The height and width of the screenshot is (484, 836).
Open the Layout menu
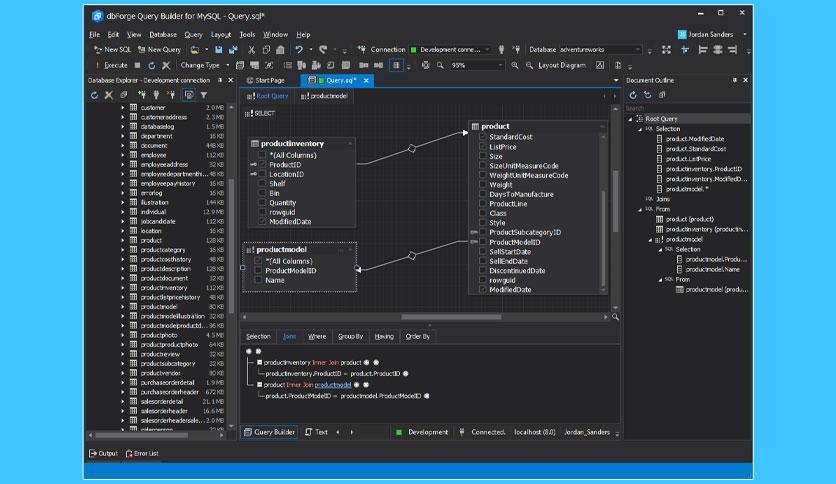click(221, 34)
